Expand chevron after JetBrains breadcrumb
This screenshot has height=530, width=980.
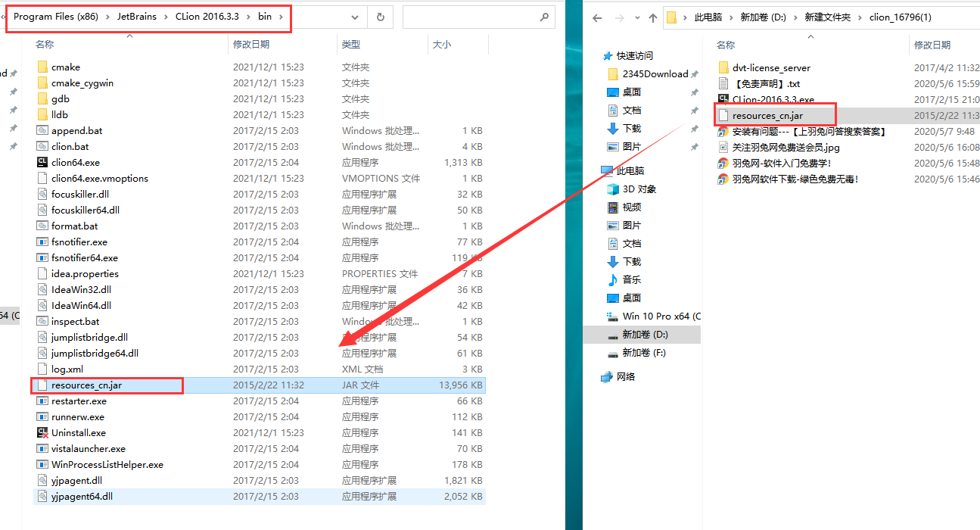165,17
